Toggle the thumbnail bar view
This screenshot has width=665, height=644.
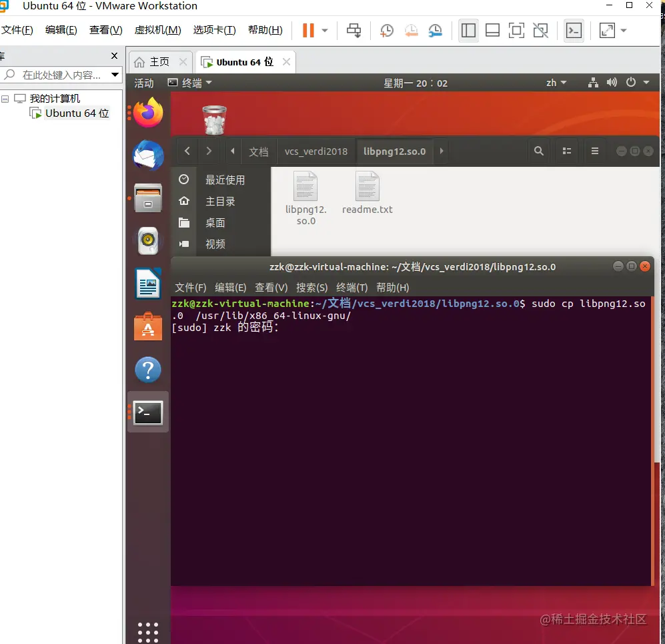[492, 30]
